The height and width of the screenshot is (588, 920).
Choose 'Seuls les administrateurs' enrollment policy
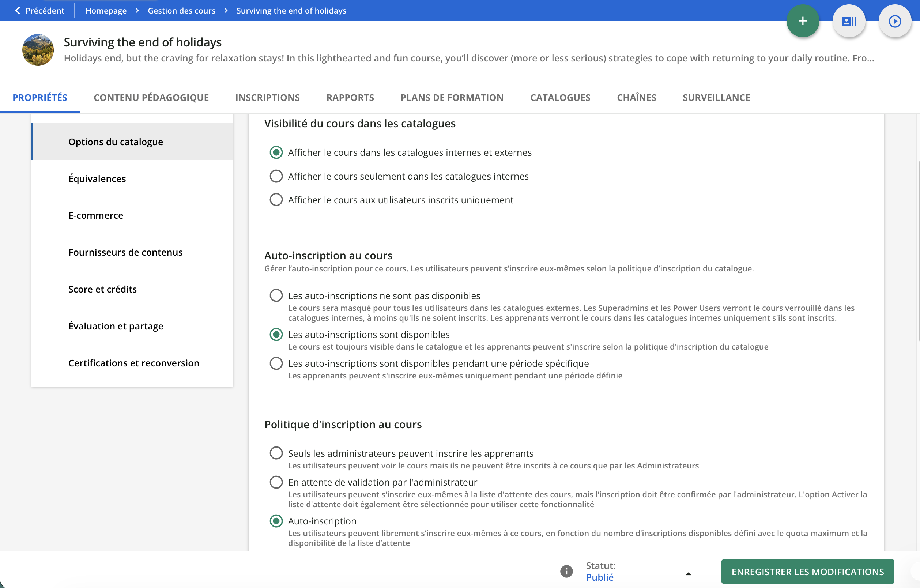pos(276,453)
